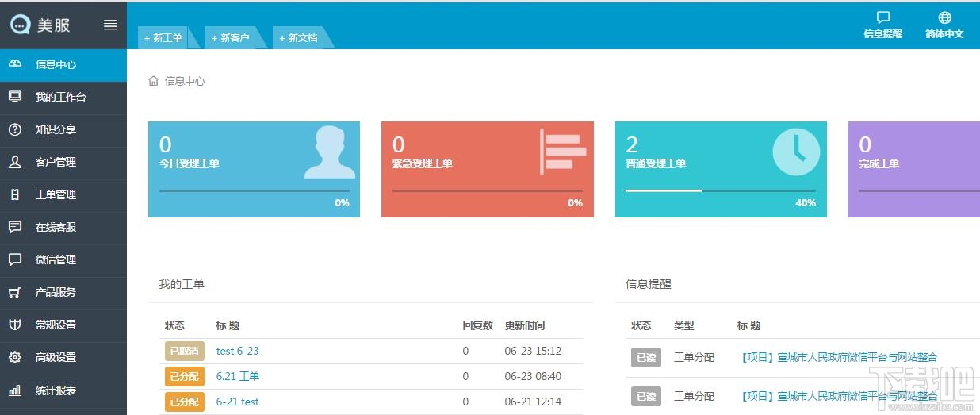This screenshot has width=980, height=415.
Task: Click the 紧急受理工单 red card
Action: point(488,169)
